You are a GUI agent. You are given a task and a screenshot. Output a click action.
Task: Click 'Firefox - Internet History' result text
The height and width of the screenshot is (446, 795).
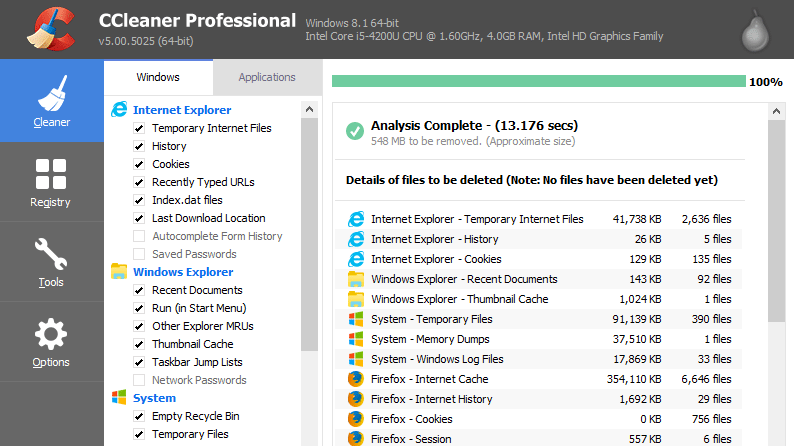click(x=431, y=399)
